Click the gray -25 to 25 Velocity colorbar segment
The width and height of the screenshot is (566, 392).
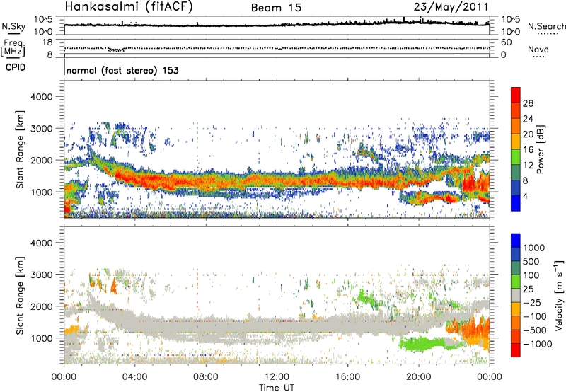(516, 296)
